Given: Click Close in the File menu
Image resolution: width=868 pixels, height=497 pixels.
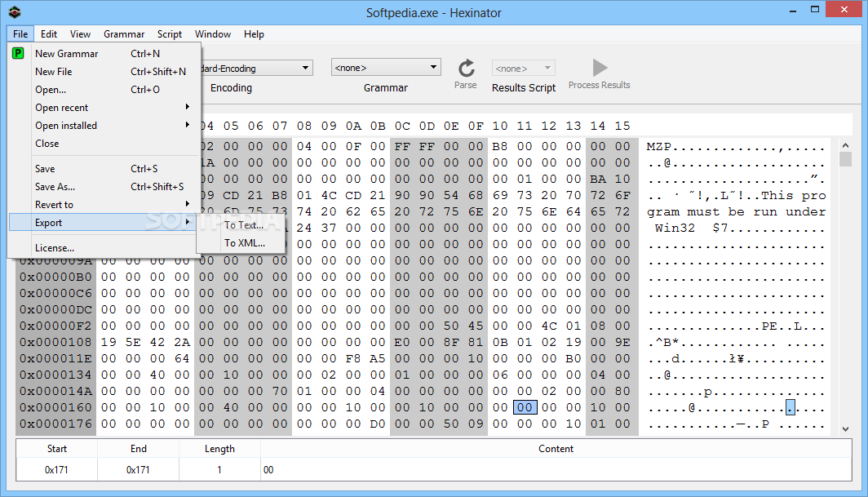Looking at the screenshot, I should pyautogui.click(x=104, y=144).
